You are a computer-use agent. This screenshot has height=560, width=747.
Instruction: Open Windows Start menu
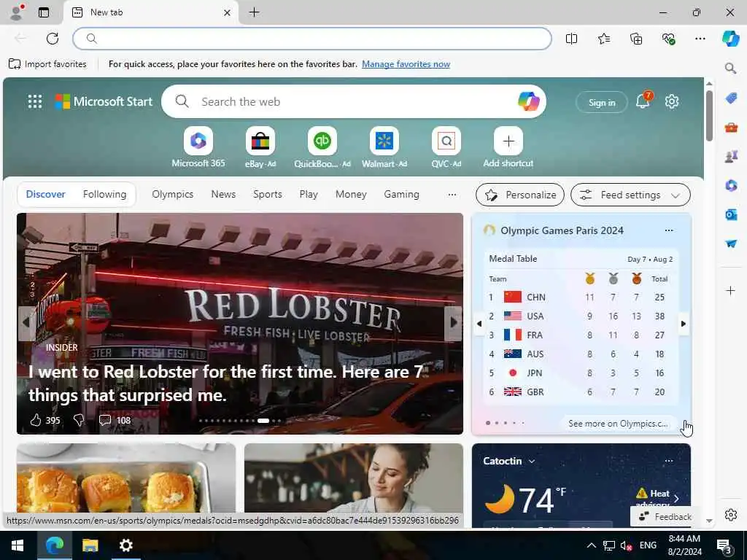(x=18, y=545)
